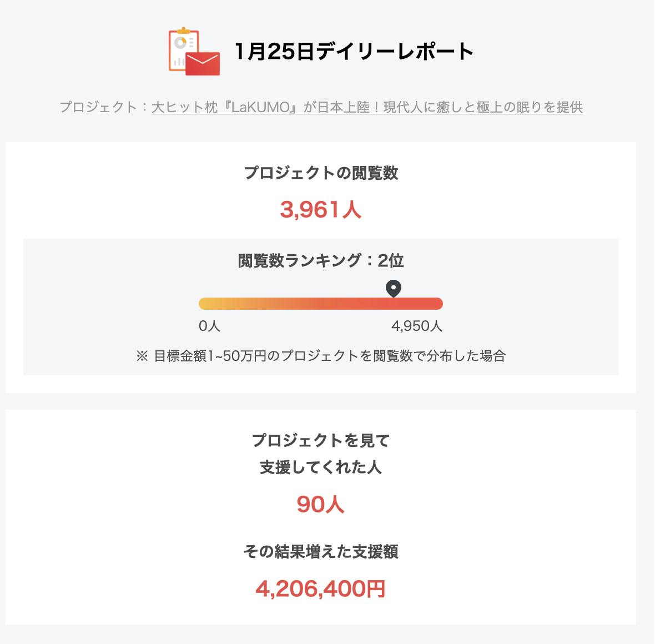This screenshot has width=655, height=644.
Task: Click the その結果増えた支援額 heading
Action: pos(321,552)
